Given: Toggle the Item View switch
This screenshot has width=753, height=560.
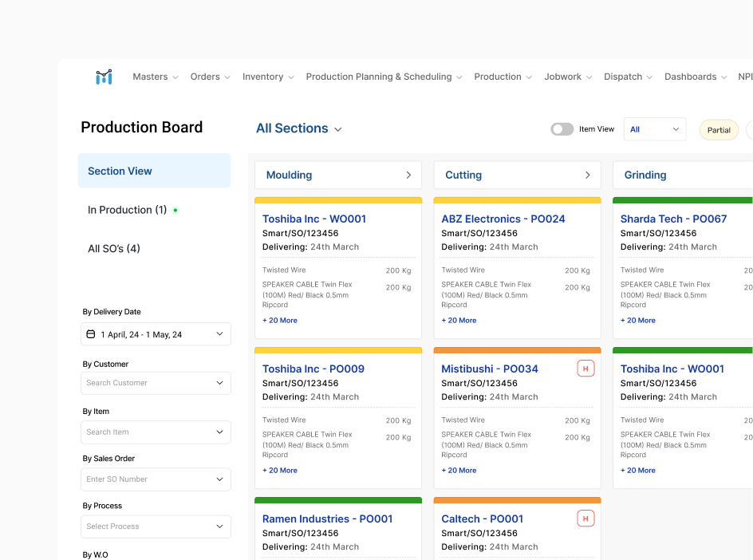Looking at the screenshot, I should [x=562, y=129].
